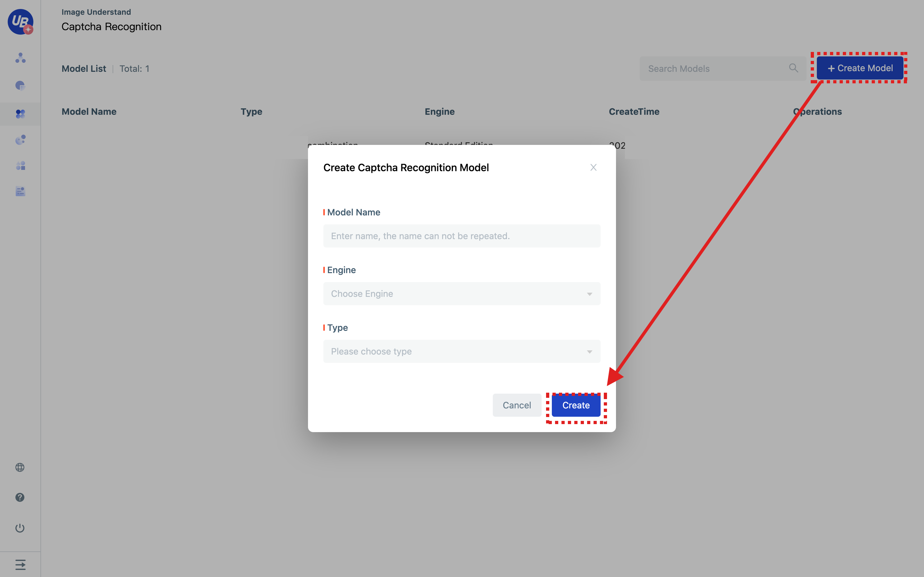Select the globe/language icon in sidebar

(x=20, y=467)
